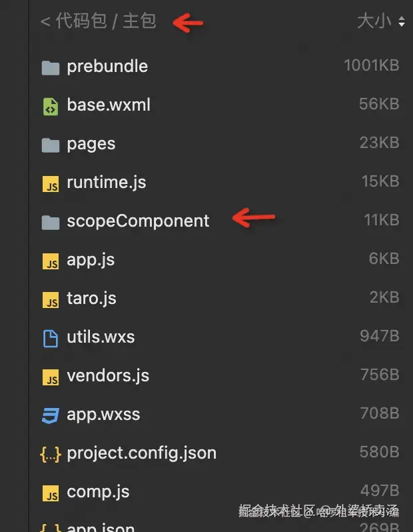Viewport: 413px width, 532px height.
Task: Click the prebundle folder icon
Action: pyautogui.click(x=51, y=67)
